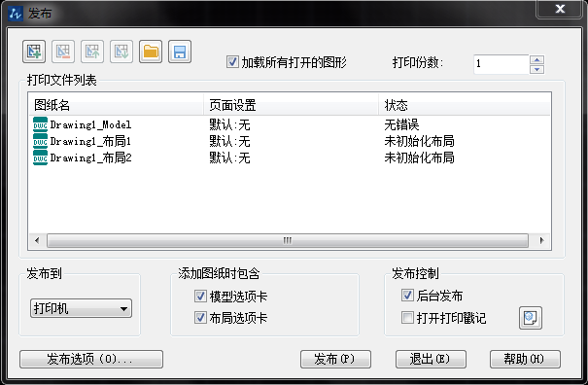This screenshot has height=385, width=588.
Task: Click the 页面设置 column header
Action: click(291, 105)
